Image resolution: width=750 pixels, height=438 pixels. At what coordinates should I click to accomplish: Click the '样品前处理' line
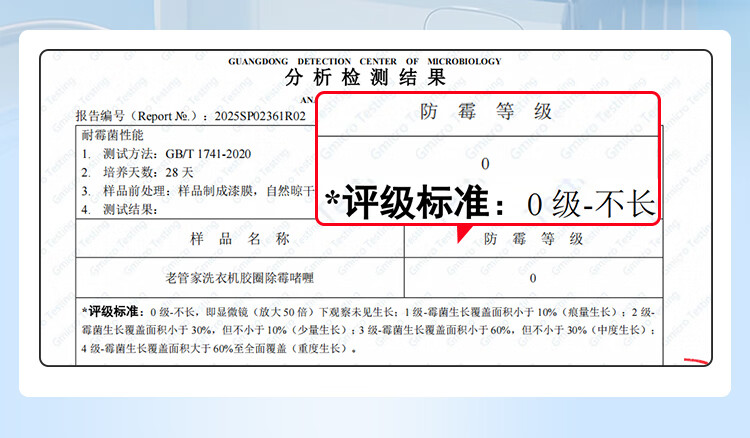pos(198,191)
